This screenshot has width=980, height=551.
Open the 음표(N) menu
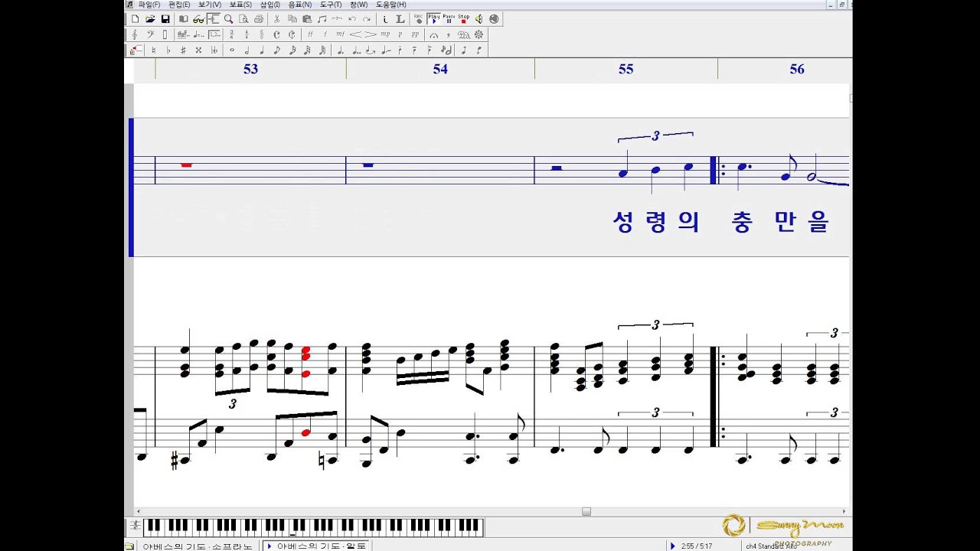[x=300, y=5]
